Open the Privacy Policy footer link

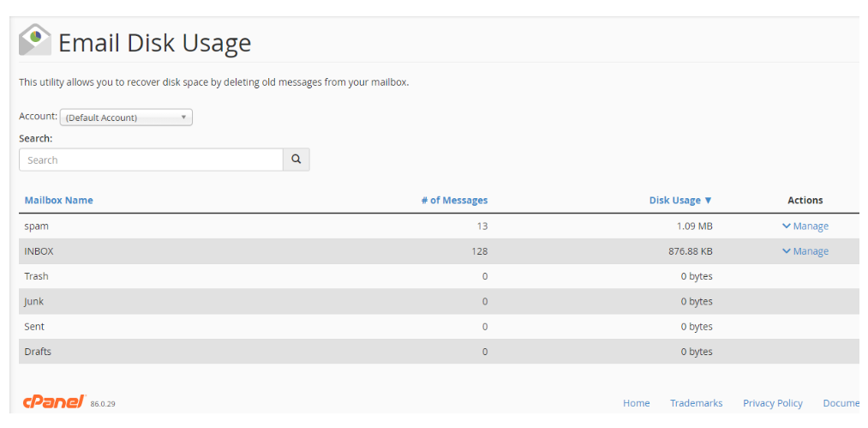(773, 403)
